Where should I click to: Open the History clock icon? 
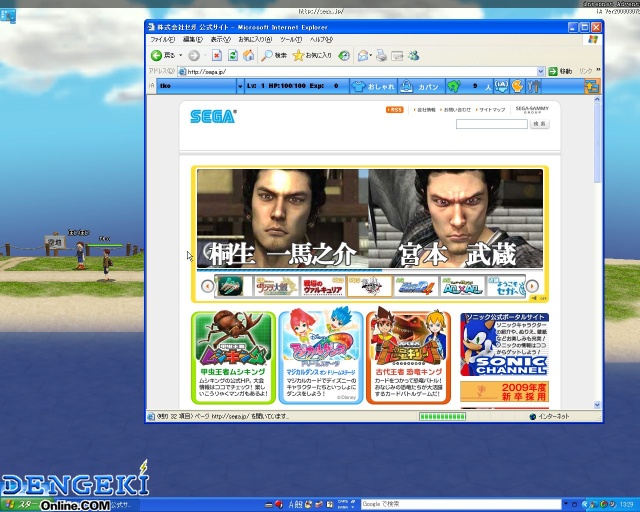(344, 55)
